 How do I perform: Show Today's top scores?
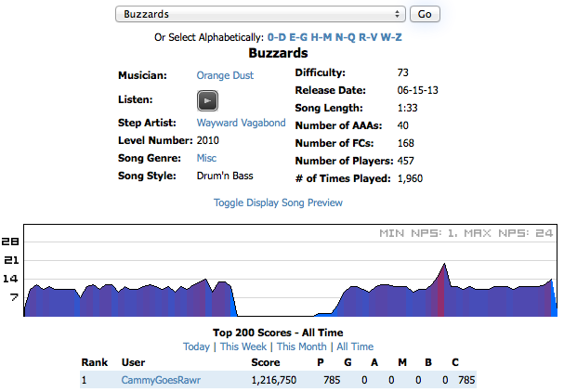[196, 346]
